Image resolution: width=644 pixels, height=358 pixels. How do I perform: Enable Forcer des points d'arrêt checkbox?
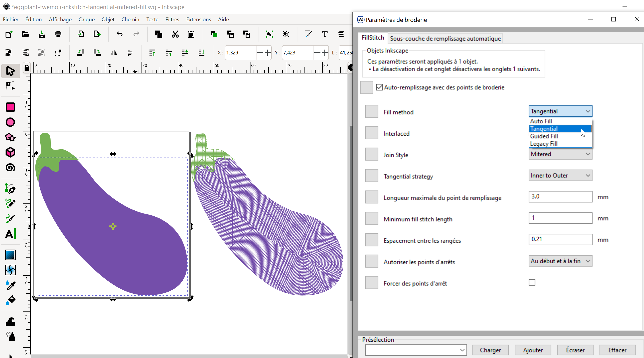click(x=532, y=282)
